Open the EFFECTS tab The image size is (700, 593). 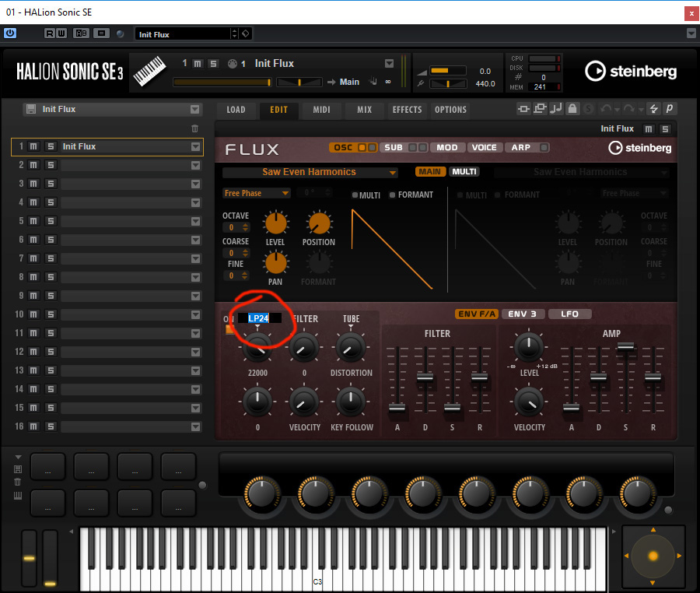[407, 110]
